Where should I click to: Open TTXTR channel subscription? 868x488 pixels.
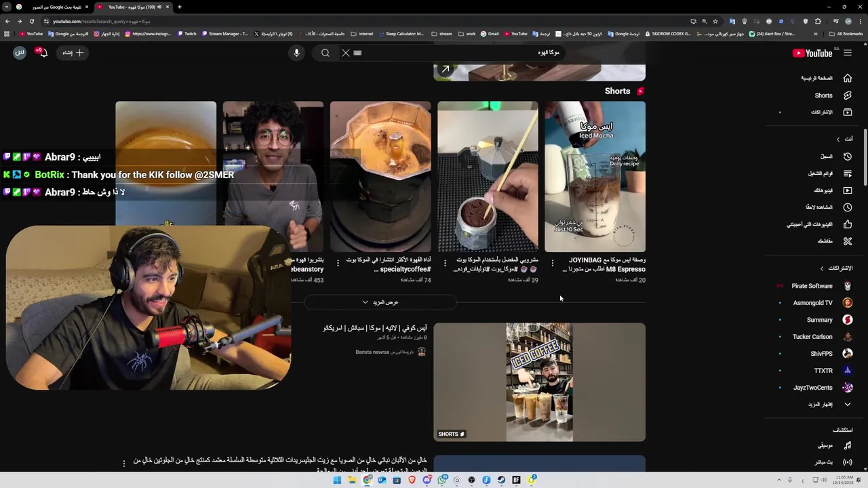pyautogui.click(x=814, y=371)
